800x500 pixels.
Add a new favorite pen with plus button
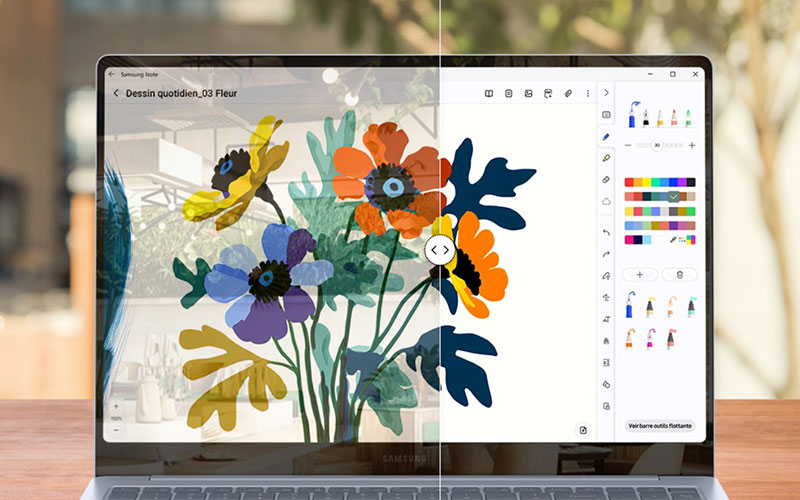pyautogui.click(x=640, y=274)
